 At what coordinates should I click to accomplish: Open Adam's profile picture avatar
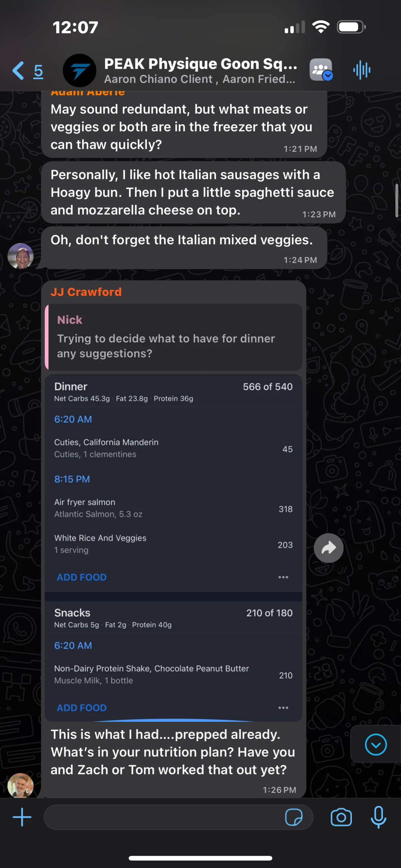[21, 256]
